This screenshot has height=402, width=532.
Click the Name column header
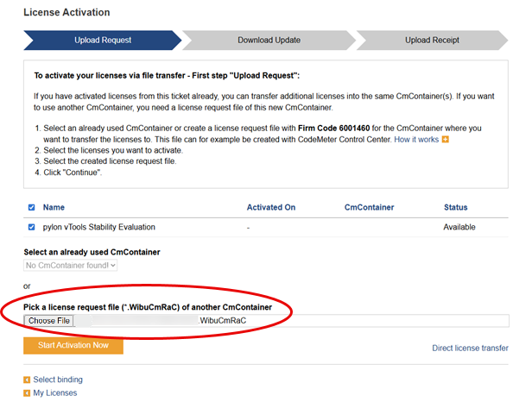click(54, 207)
